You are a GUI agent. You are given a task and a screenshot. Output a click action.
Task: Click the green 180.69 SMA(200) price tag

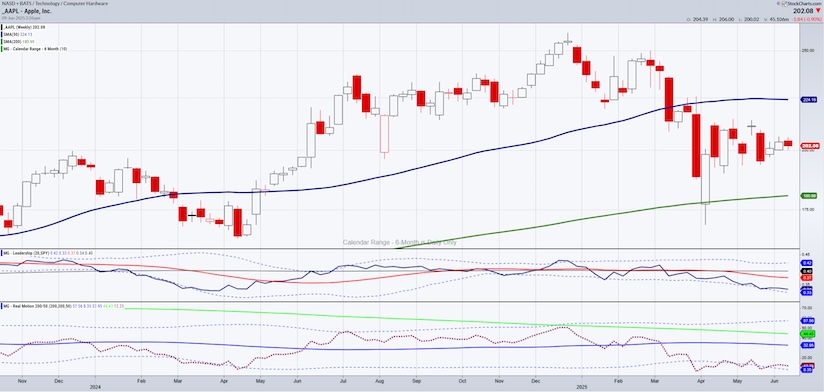click(809, 195)
